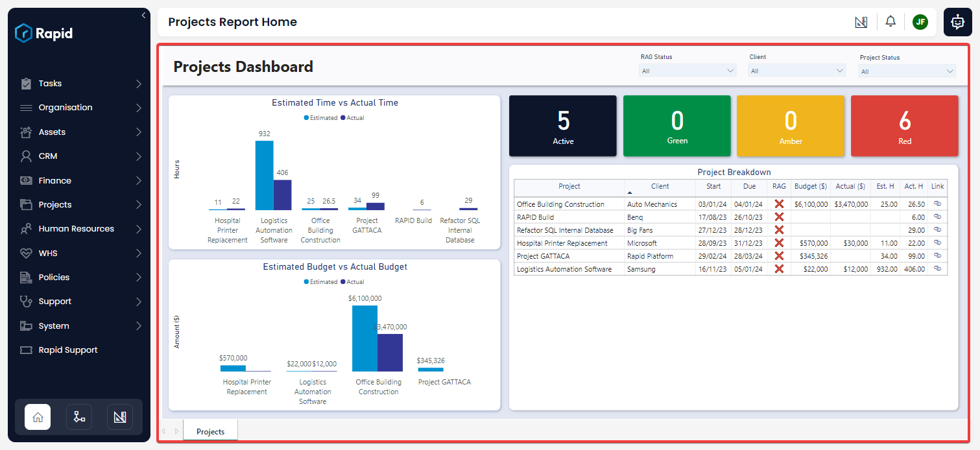Viewport: 980px width, 450px height.
Task: Toggle the Actual series in the budget chart legend
Action: pos(352,281)
